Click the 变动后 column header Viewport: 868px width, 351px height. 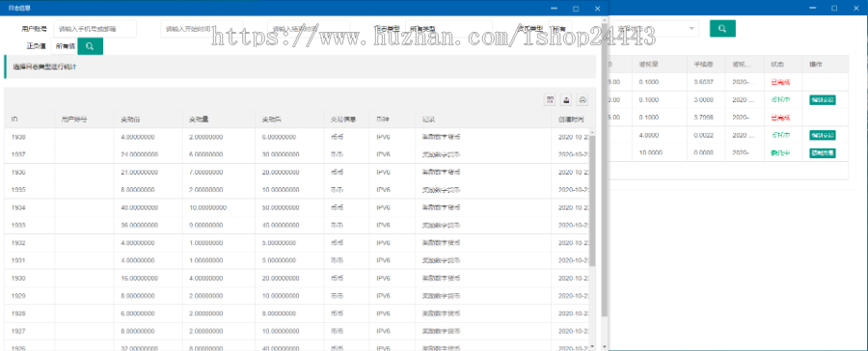pos(289,119)
